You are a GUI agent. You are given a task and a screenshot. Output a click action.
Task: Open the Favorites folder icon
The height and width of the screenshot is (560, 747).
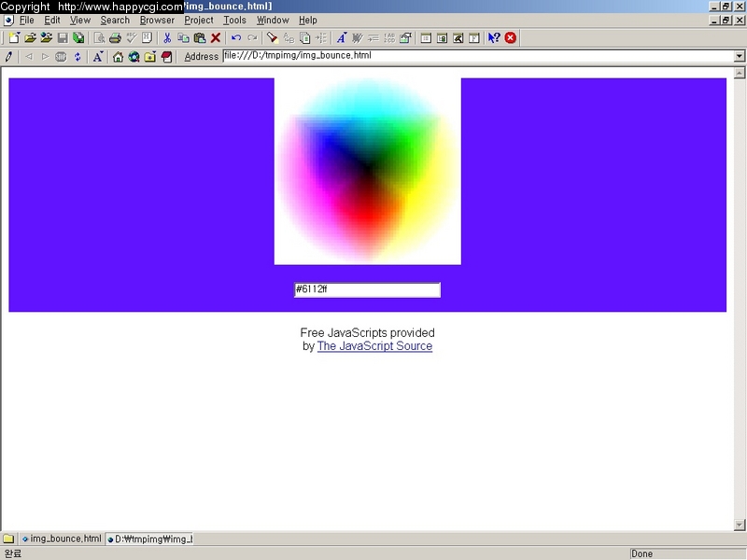coord(150,57)
